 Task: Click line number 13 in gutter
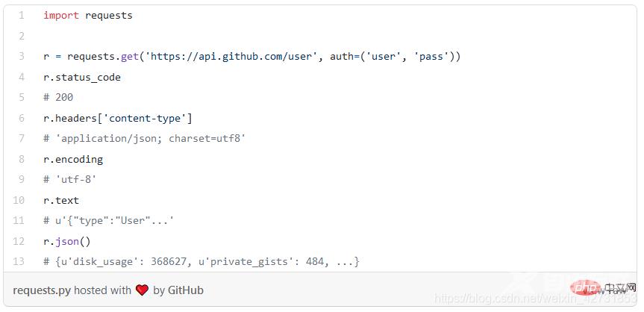pyautogui.click(x=19, y=261)
